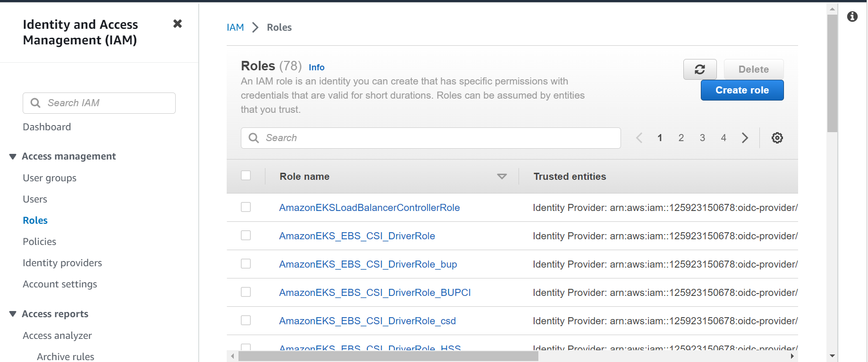Click the roles Search input field
The height and width of the screenshot is (362, 868).
pyautogui.click(x=431, y=138)
